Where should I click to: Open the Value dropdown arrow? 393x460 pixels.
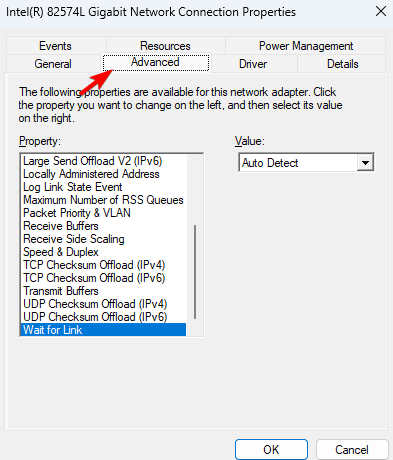point(365,163)
